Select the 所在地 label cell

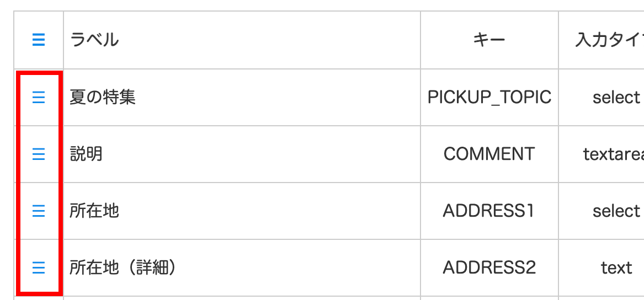94,211
